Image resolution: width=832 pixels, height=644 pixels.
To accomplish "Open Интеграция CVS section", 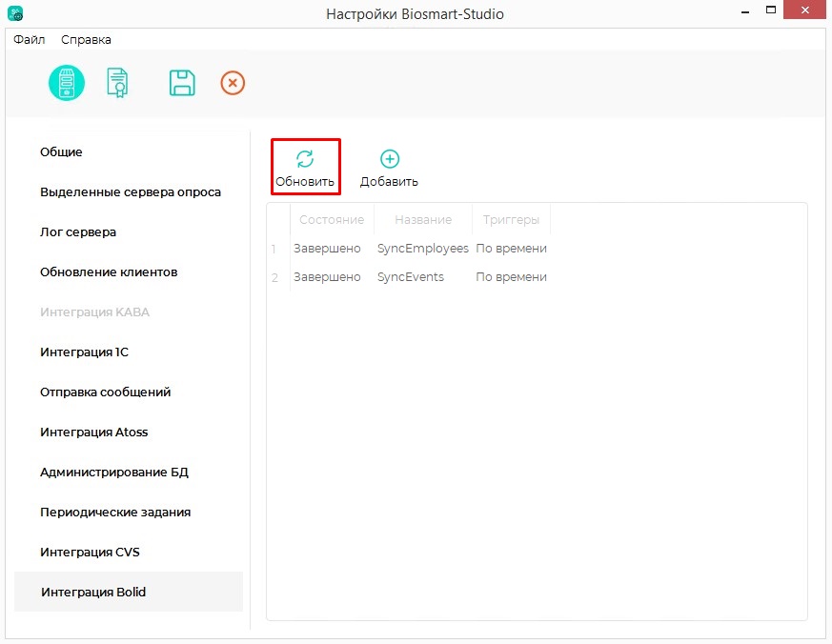I will (129, 553).
